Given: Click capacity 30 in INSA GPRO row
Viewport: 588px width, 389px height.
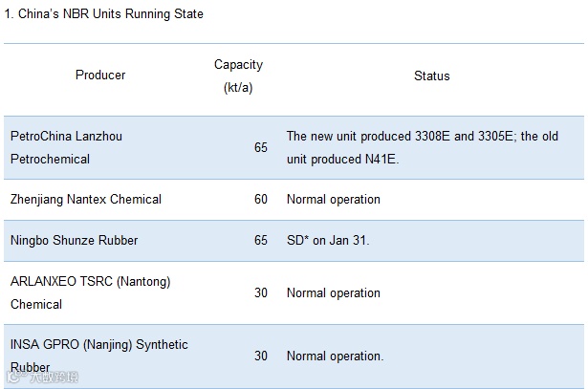Looking at the screenshot, I should click(x=261, y=356).
